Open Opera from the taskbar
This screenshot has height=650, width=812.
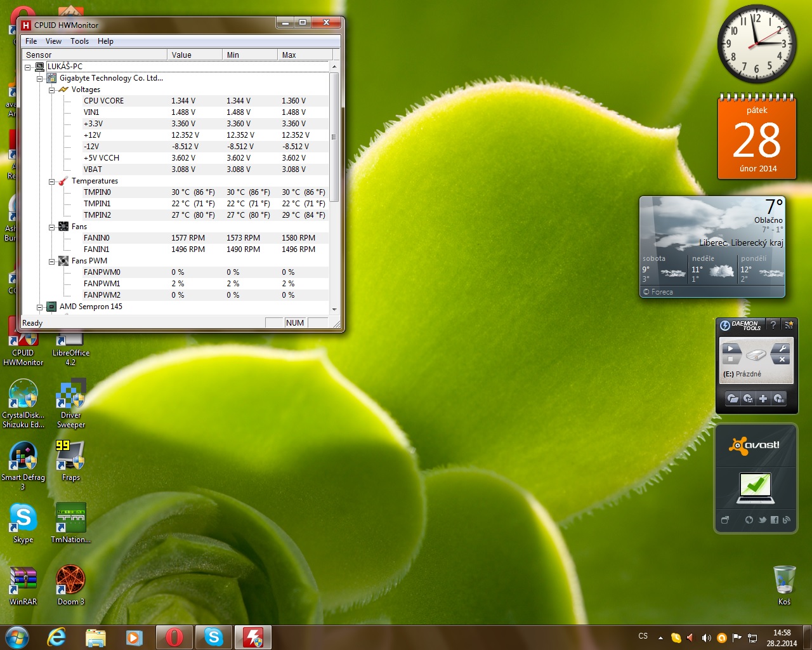pos(174,637)
